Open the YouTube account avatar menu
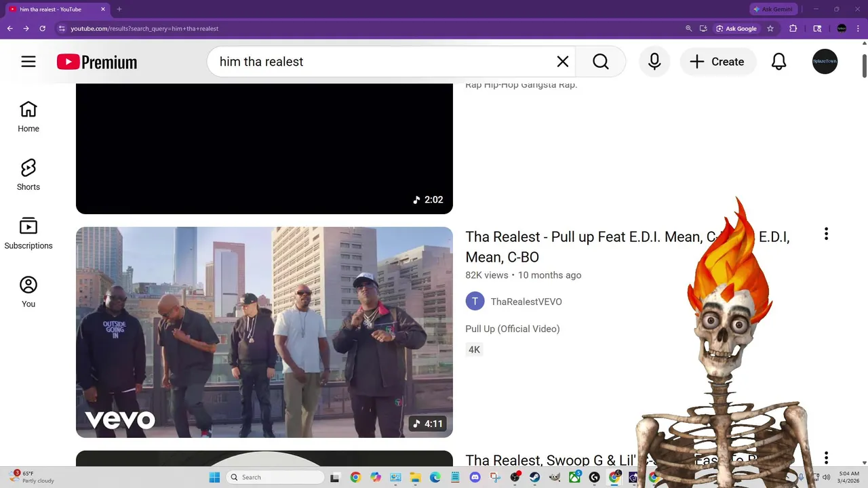The height and width of the screenshot is (488, 868). pos(825,62)
